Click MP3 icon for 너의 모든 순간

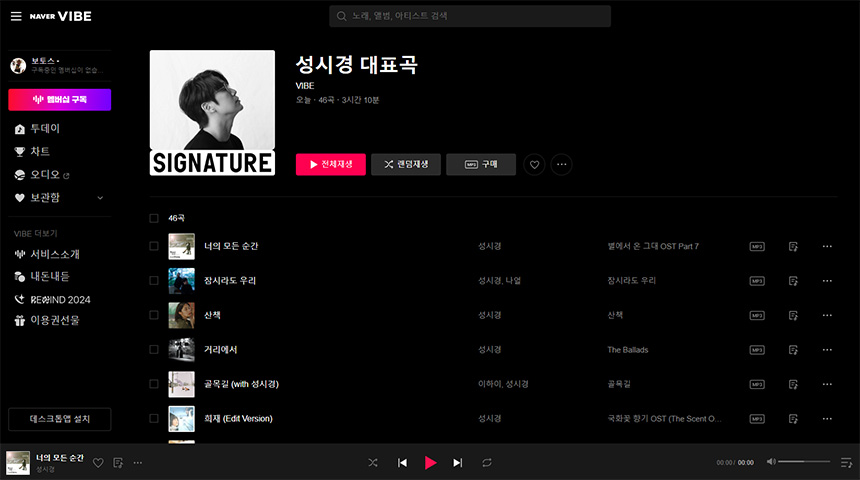coord(757,247)
